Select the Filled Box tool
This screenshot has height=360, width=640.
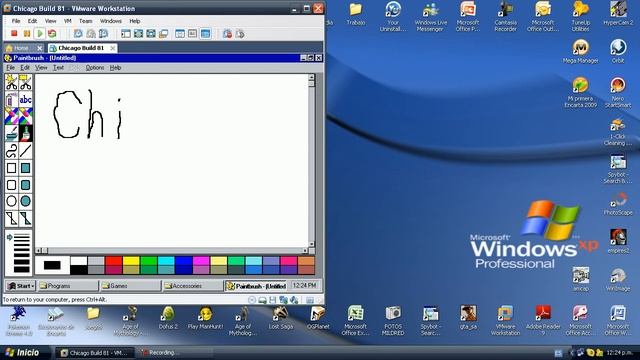tap(25, 168)
